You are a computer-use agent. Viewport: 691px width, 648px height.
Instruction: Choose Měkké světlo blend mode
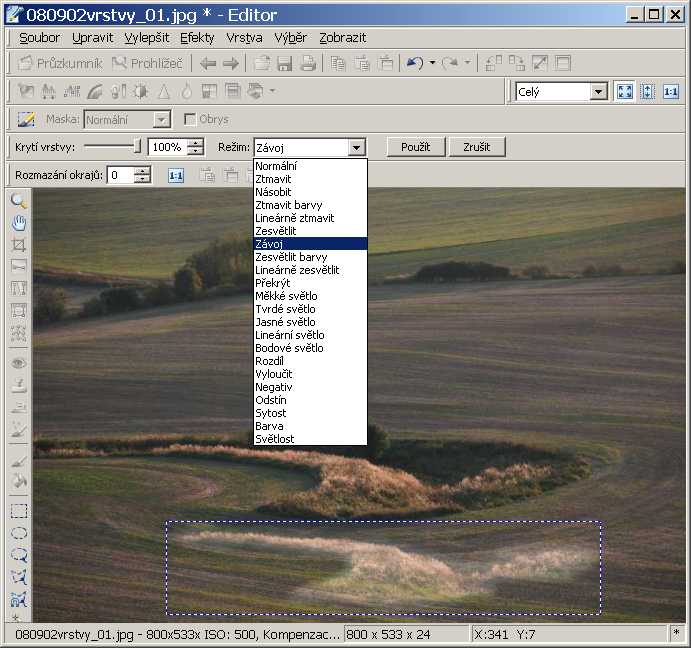286,296
